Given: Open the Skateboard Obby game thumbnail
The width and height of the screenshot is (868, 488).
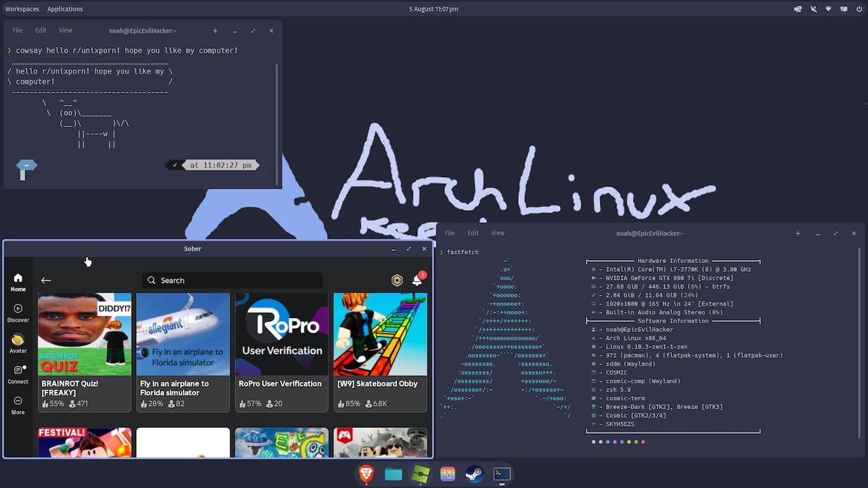Looking at the screenshot, I should pyautogui.click(x=380, y=334).
